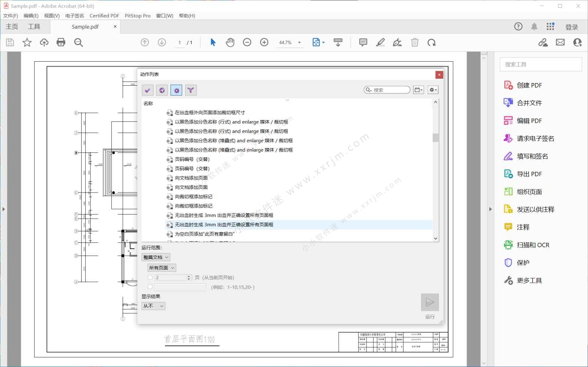
Task: Click the fit page tool icon
Action: (316, 43)
